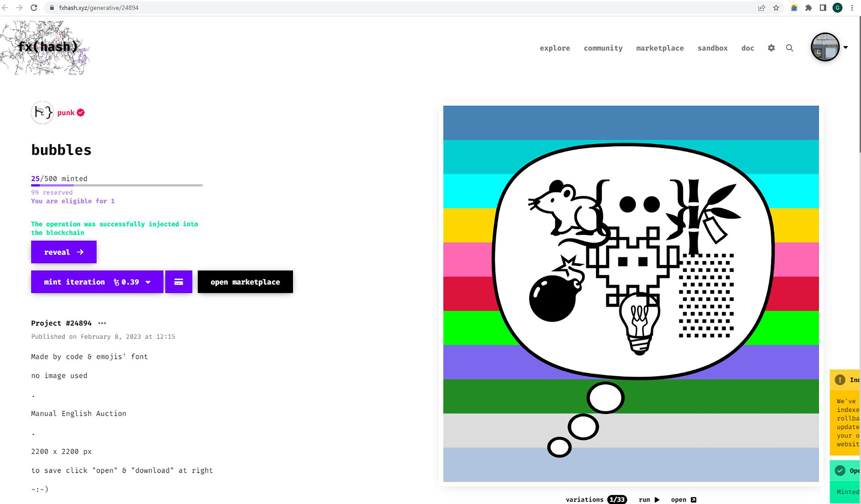Open the browser extensions puzzle icon
The height and width of the screenshot is (504, 861).
click(x=808, y=7)
